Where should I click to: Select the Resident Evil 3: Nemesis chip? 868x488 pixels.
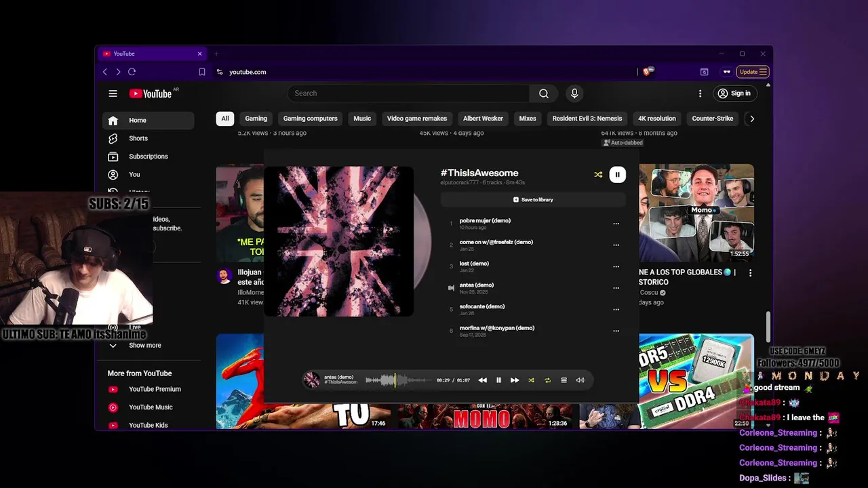587,119
